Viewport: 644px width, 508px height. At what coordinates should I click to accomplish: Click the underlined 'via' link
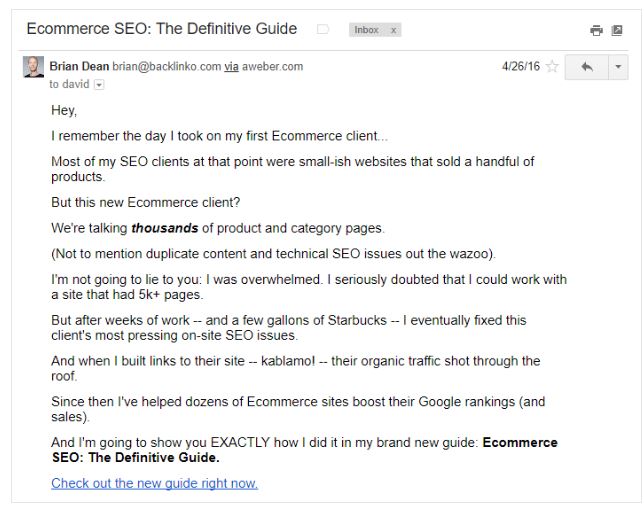(x=231, y=67)
